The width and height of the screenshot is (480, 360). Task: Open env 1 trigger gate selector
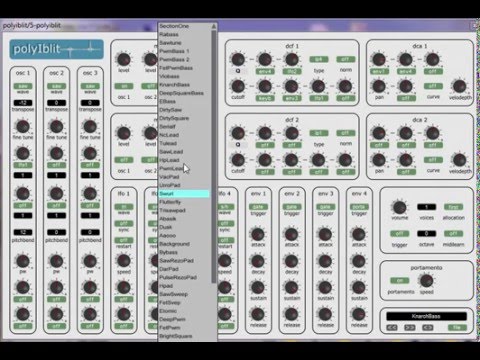[258, 207]
